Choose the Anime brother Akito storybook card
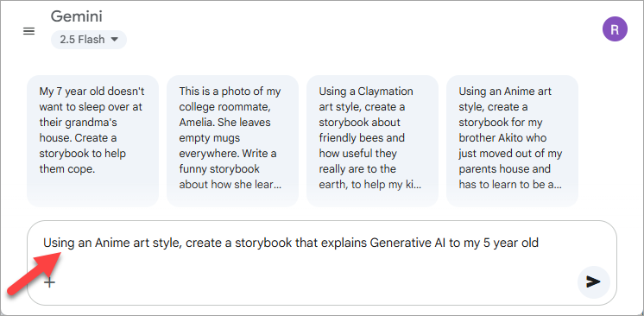 512,141
